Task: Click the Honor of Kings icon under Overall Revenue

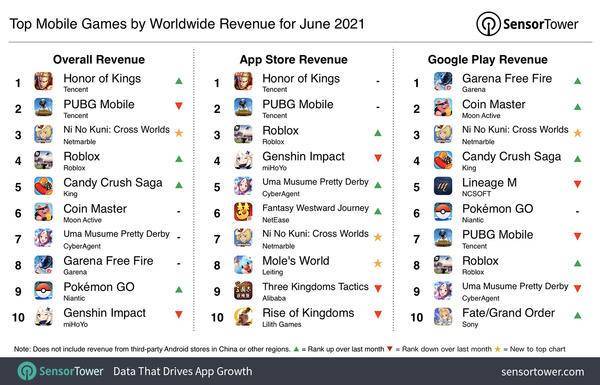Action: tap(44, 82)
